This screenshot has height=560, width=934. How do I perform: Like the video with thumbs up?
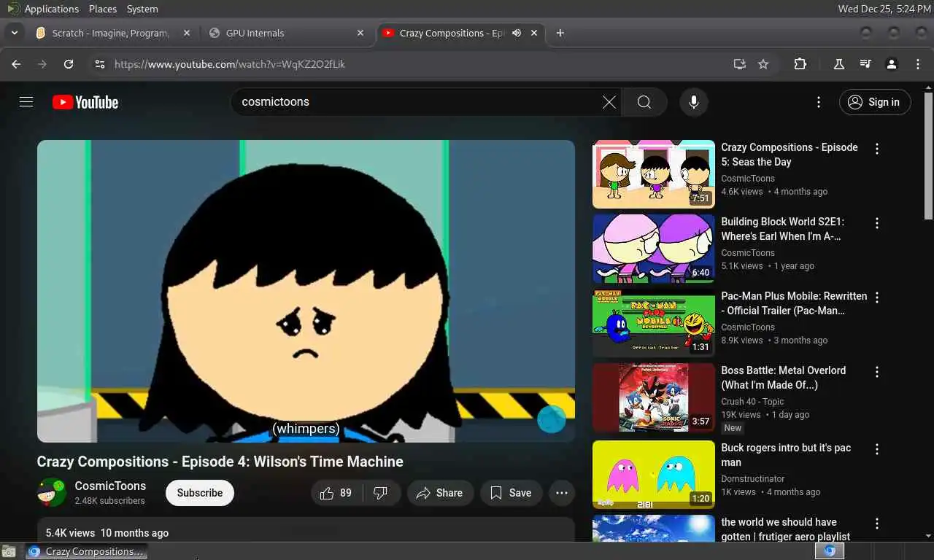[336, 493]
